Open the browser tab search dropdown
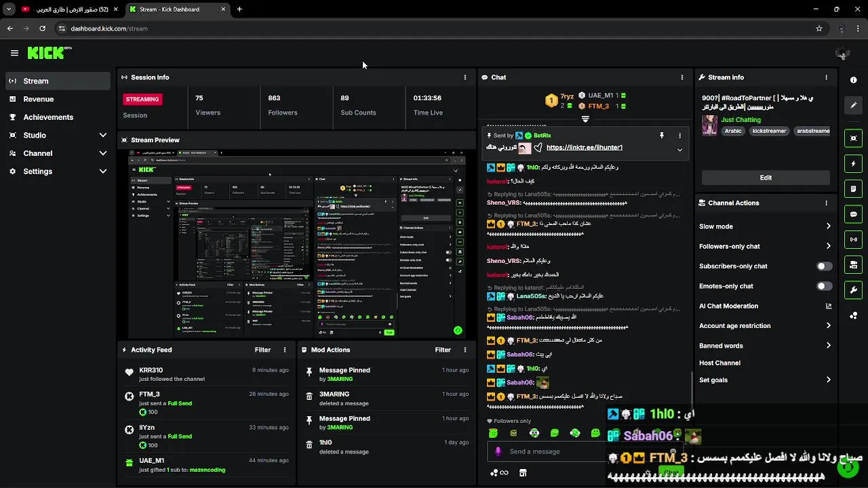The height and width of the screenshot is (488, 868). coord(9,9)
